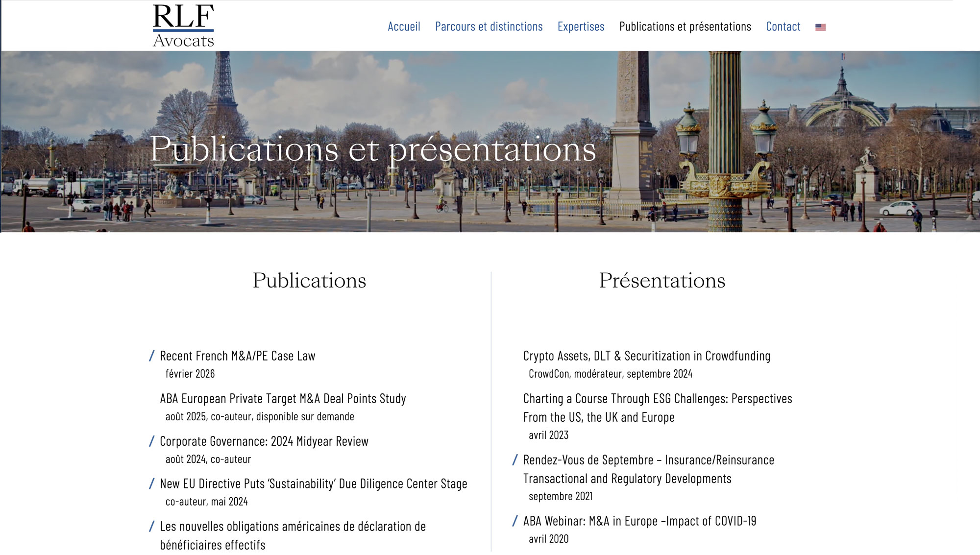Viewport: 980px width, 555px height.
Task: Open Parcours et distinctions menu item
Action: (489, 26)
